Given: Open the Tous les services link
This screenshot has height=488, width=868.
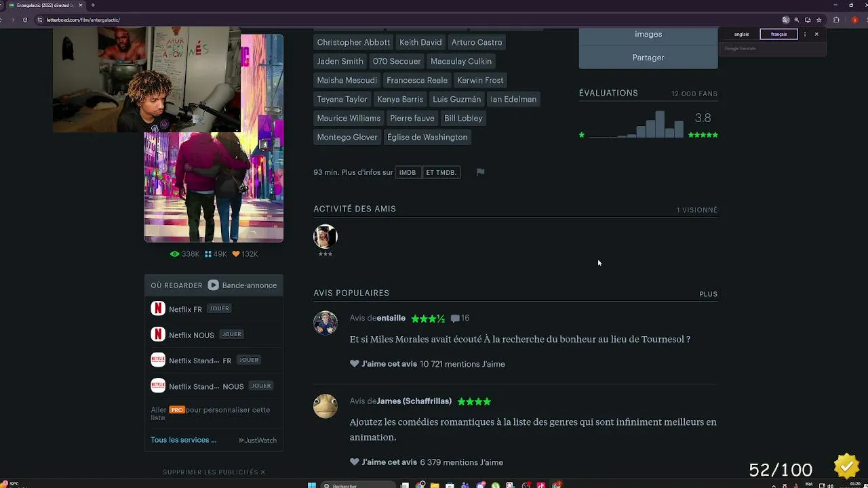Looking at the screenshot, I should 184,440.
